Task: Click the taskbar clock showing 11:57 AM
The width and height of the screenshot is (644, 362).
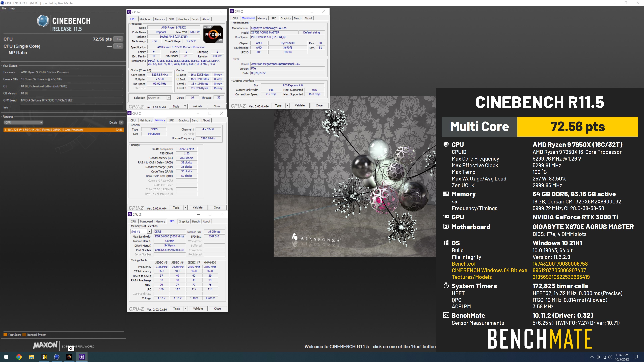Action: [x=622, y=357]
